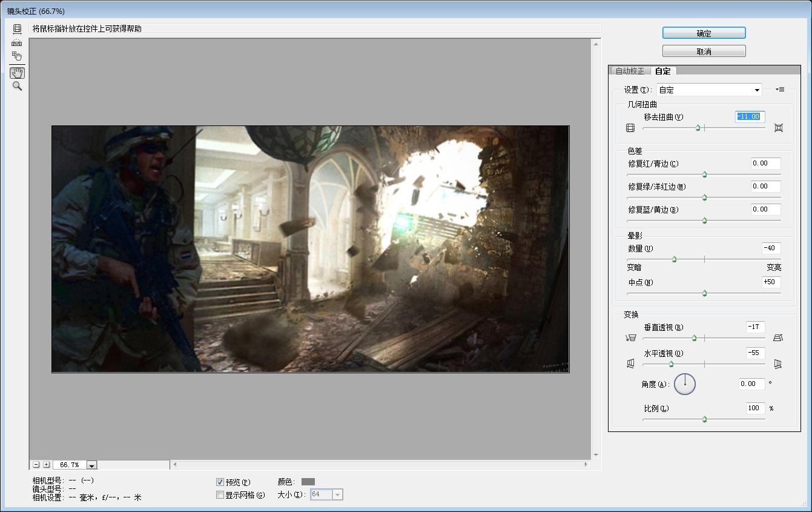Confirm with the 确定 button

click(x=704, y=33)
